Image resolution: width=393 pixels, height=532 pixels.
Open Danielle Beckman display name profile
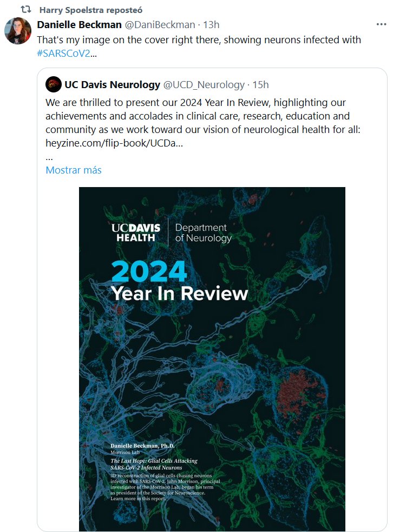79,25
